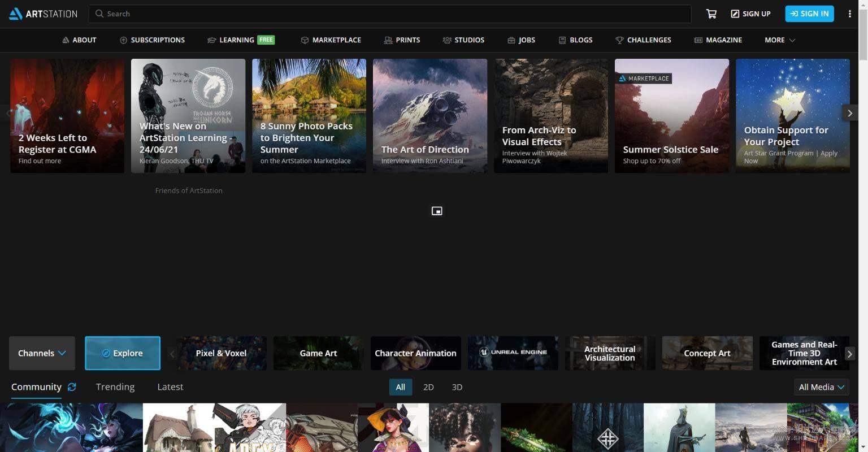Viewport: 868px width, 452px height.
Task: Expand the Channels dropdown
Action: pyautogui.click(x=42, y=353)
